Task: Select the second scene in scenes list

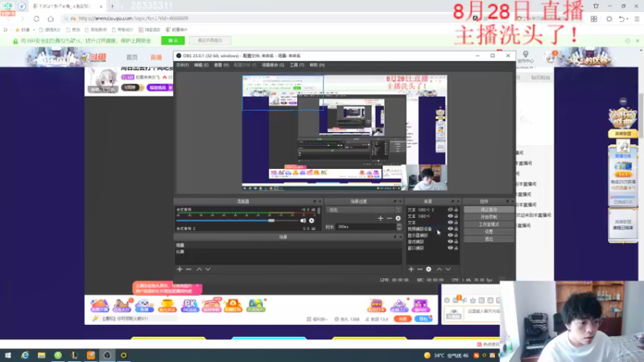Action: click(288, 252)
